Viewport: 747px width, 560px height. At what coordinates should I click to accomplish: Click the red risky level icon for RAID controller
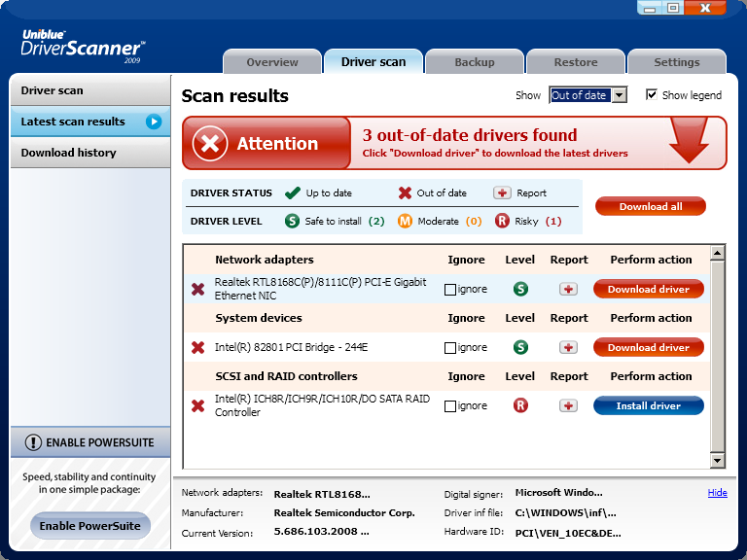click(520, 405)
